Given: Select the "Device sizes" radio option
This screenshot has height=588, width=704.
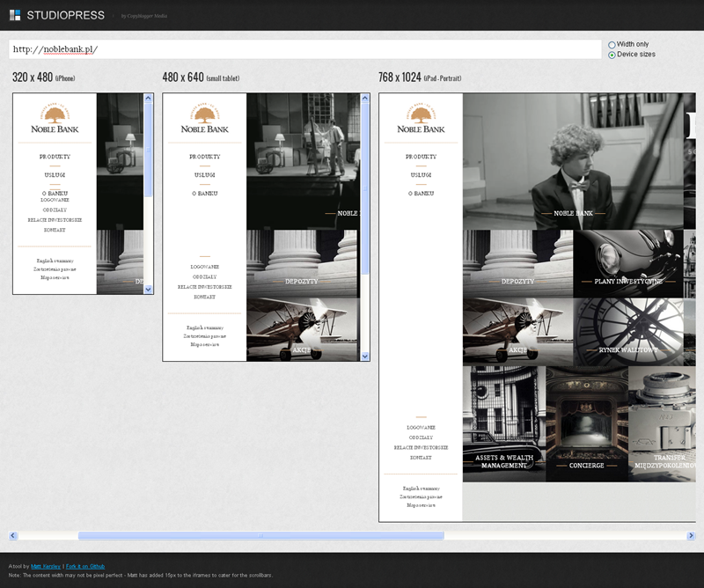Looking at the screenshot, I should (612, 55).
